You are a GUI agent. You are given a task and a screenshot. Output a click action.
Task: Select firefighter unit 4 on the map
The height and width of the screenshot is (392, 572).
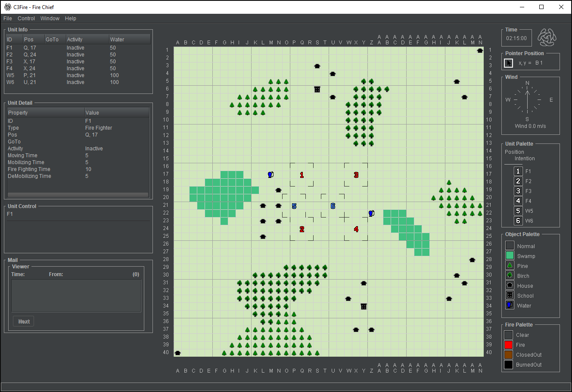[x=356, y=229]
